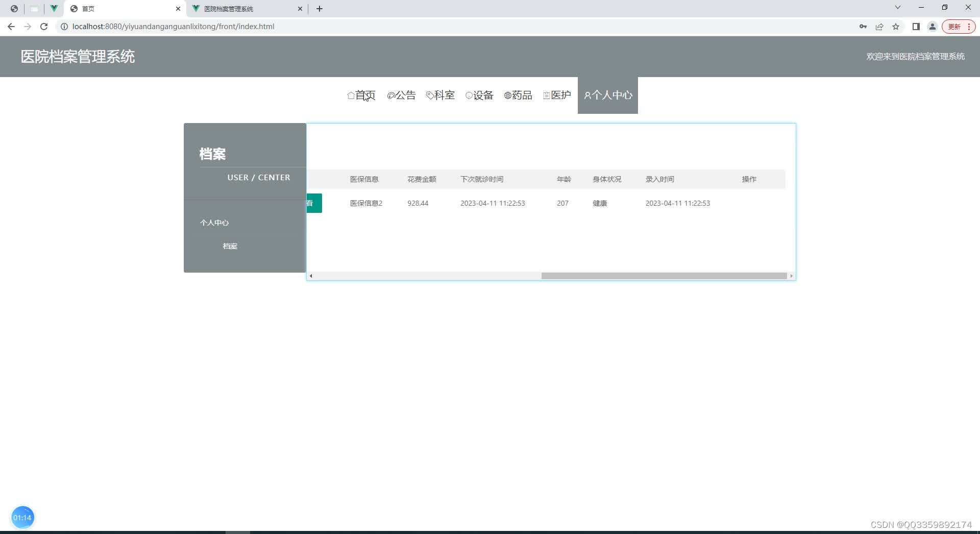This screenshot has width=980, height=534.
Task: Share this page using the share icon
Action: pos(879,27)
